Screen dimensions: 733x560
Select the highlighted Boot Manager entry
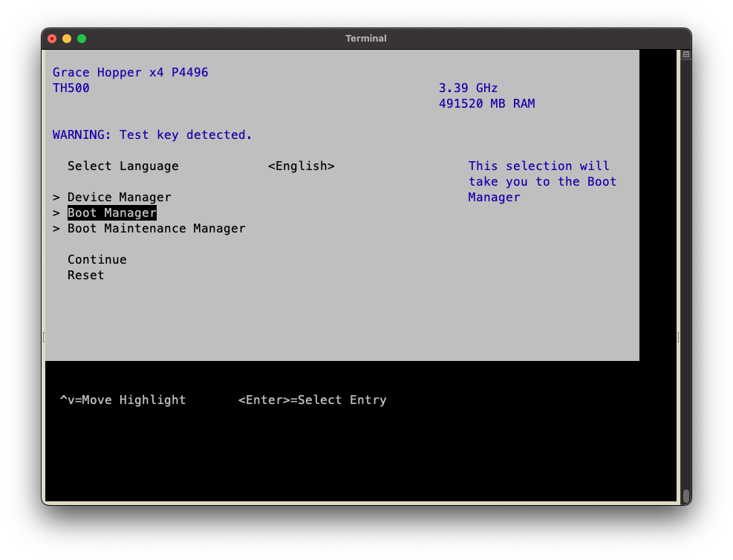(111, 213)
